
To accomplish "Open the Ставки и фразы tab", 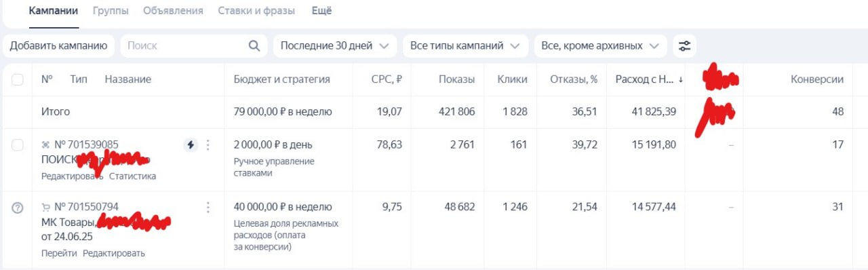I will tap(256, 11).
